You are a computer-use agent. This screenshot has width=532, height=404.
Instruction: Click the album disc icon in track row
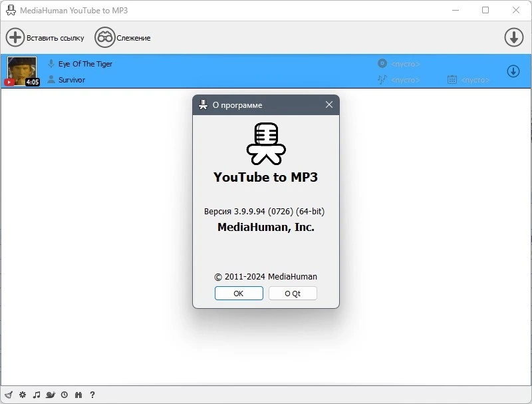click(x=382, y=63)
